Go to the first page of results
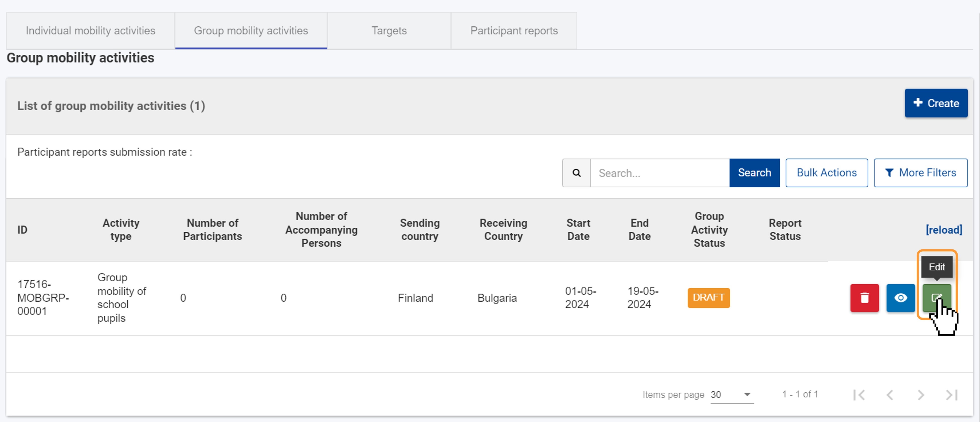Viewport: 980px width, 422px height. point(859,395)
